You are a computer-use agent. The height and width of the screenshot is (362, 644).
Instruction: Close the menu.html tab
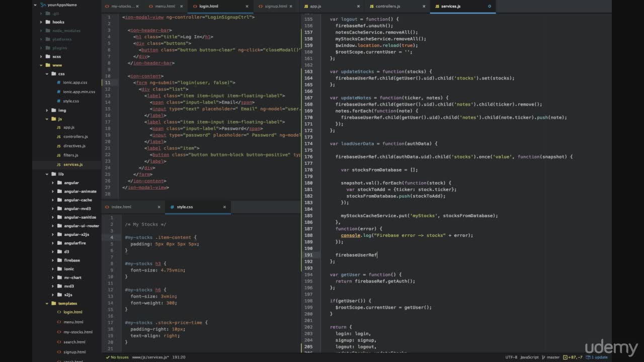(x=181, y=7)
